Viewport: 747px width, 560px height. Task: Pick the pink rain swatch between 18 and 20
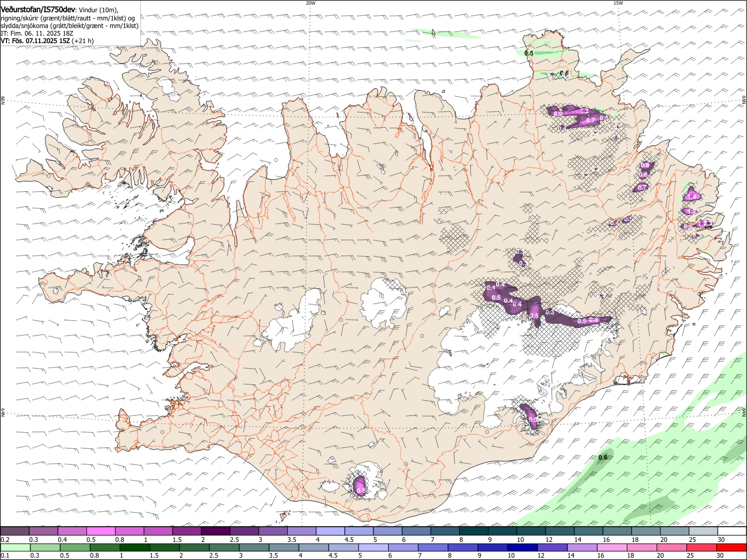[641, 548]
